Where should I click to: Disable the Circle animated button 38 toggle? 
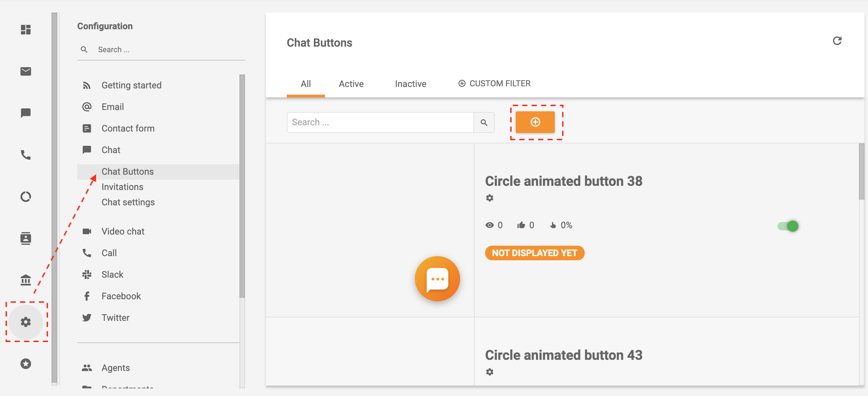(x=787, y=226)
